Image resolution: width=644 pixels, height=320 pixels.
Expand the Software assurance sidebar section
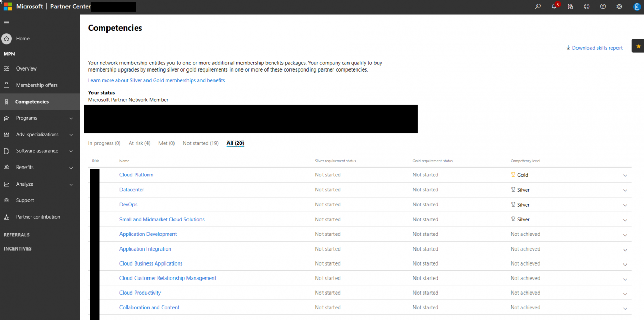point(71,151)
